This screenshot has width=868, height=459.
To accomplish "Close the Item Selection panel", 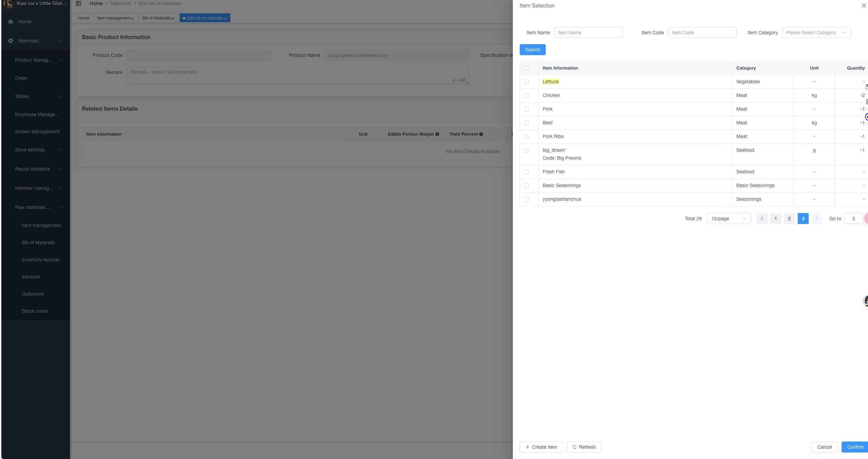I will coord(864,5).
